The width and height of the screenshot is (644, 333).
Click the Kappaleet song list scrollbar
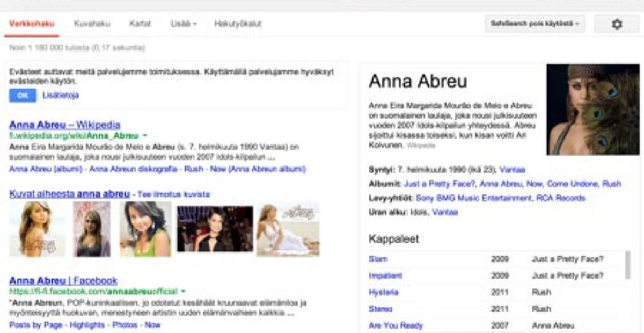(x=628, y=265)
